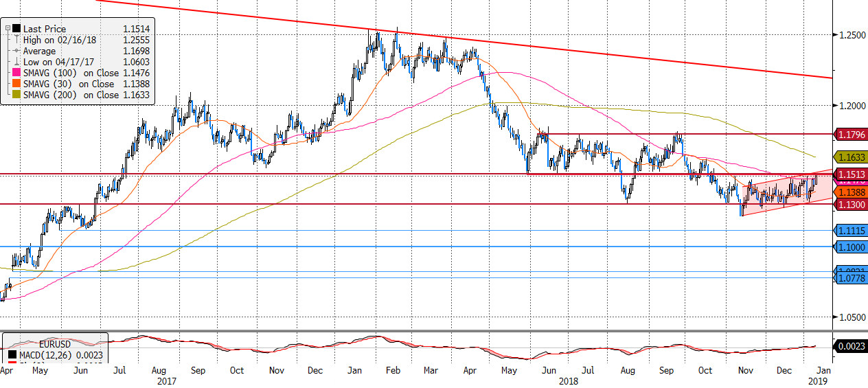The image size is (868, 388).
Task: Click the Jan label nearest 2019
Action: pos(825,370)
